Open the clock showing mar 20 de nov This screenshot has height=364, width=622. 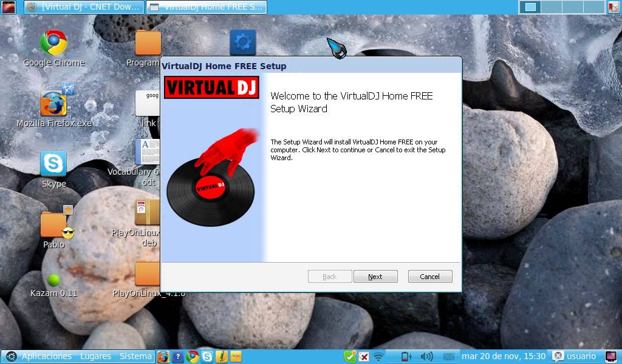click(x=504, y=356)
